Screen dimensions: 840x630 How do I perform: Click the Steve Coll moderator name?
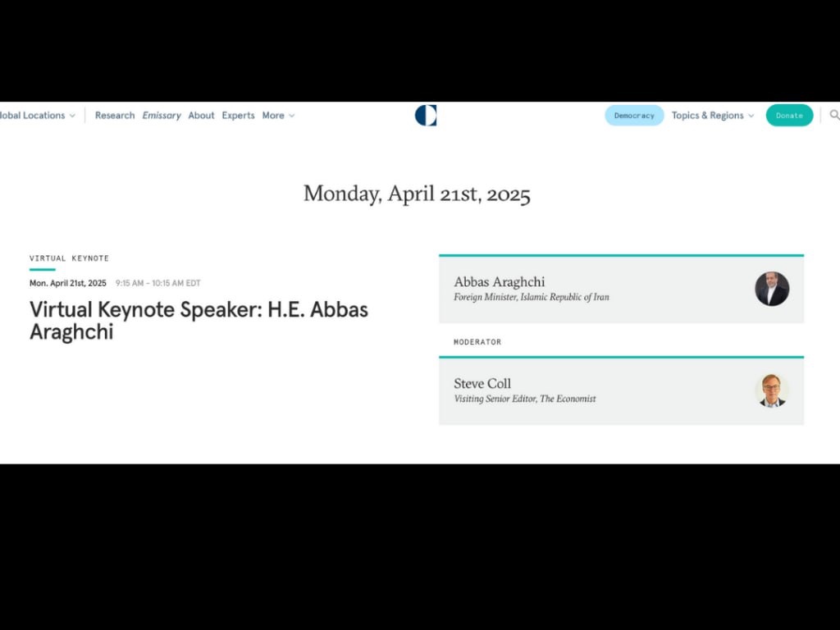point(482,383)
